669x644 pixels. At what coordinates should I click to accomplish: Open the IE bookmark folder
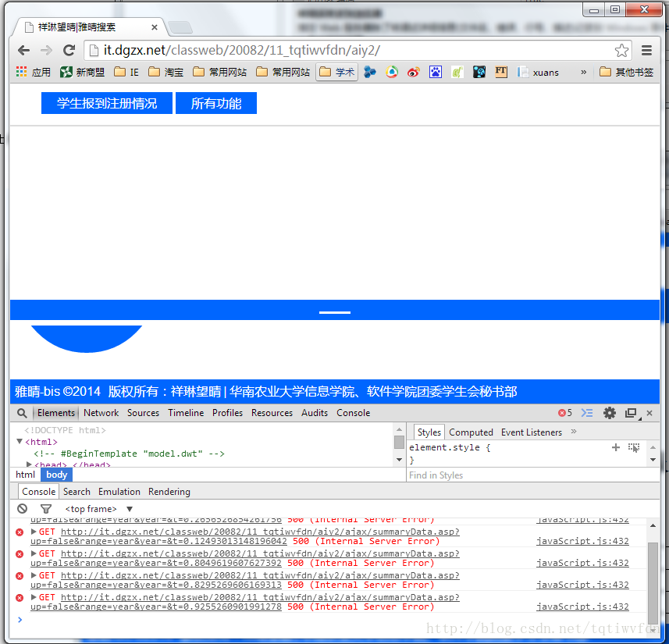point(126,72)
